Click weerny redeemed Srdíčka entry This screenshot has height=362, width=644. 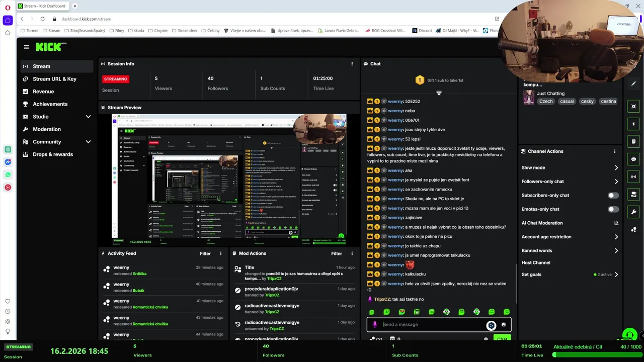coord(163,270)
